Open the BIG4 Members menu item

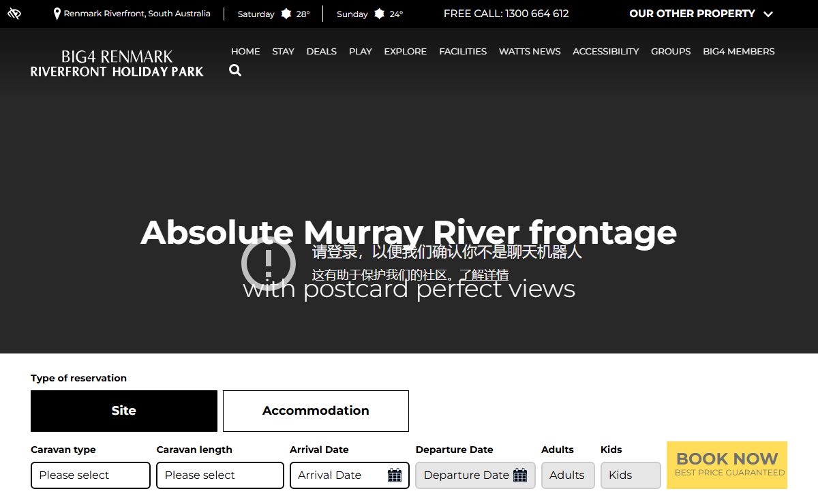click(x=739, y=51)
